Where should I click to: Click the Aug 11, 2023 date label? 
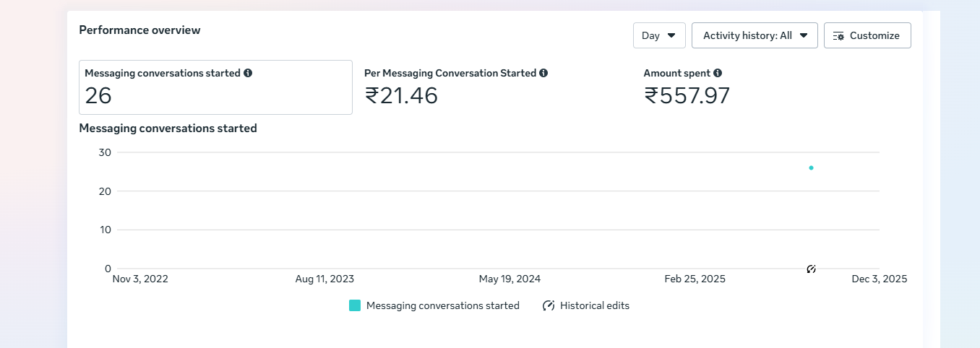pyautogui.click(x=324, y=279)
